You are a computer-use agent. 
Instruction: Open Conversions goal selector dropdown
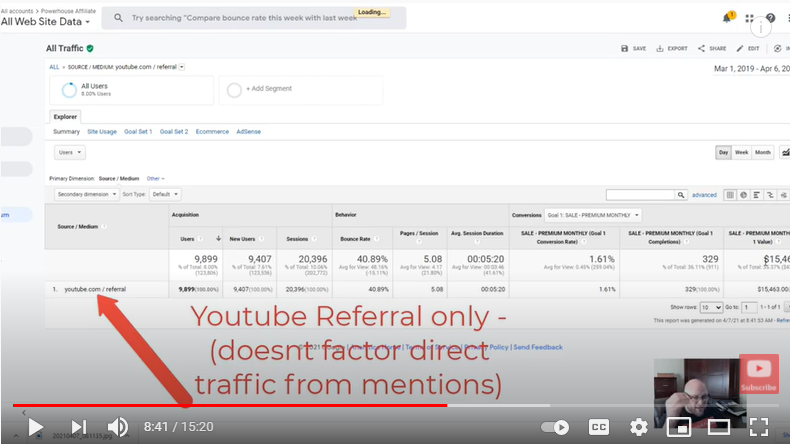(592, 215)
